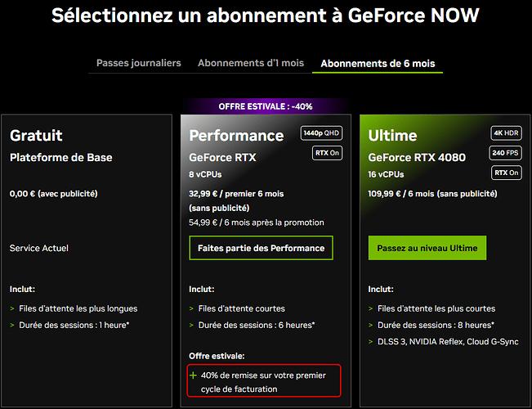
Task: Click arrow beside Files d'attente les plus longues
Action: tap(12, 308)
